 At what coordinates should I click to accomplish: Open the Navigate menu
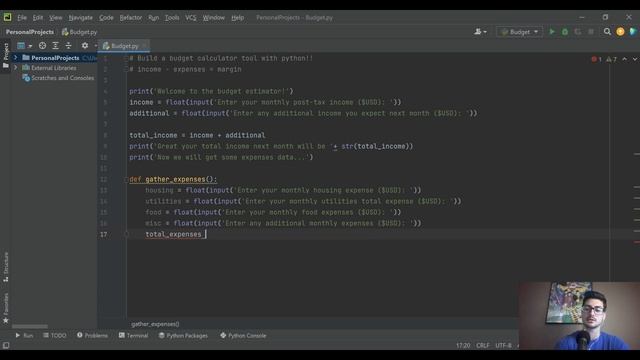coord(80,18)
